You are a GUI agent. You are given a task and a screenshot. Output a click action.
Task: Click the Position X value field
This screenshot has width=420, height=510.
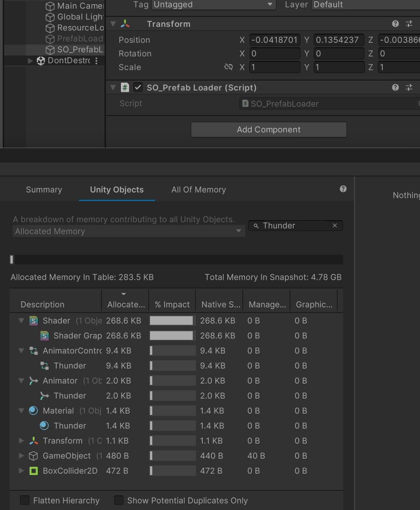click(x=275, y=40)
